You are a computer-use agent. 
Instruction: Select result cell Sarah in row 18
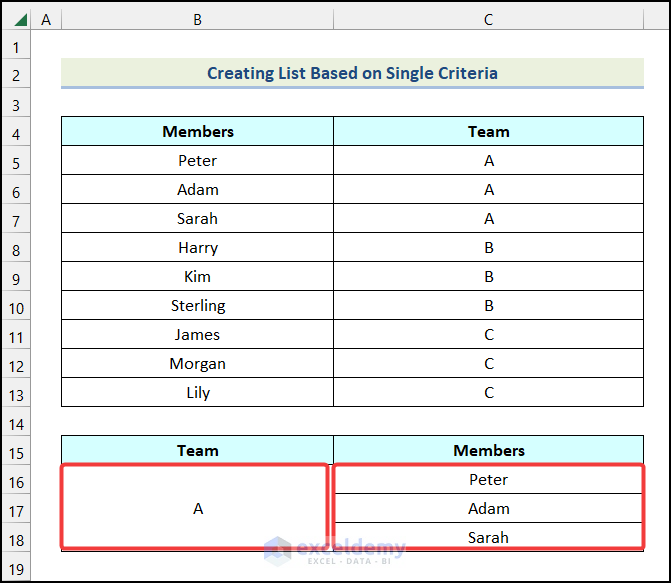click(x=488, y=538)
